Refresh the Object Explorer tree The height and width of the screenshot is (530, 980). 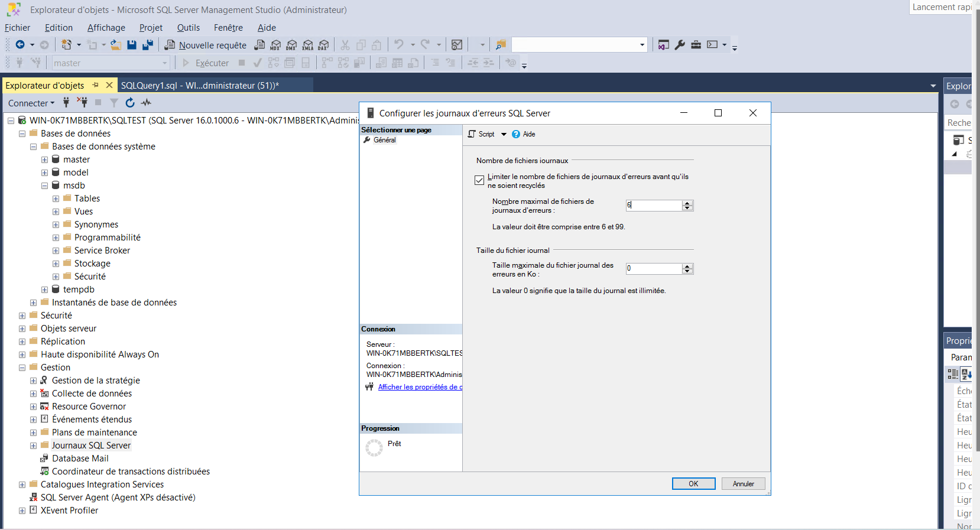click(x=130, y=103)
